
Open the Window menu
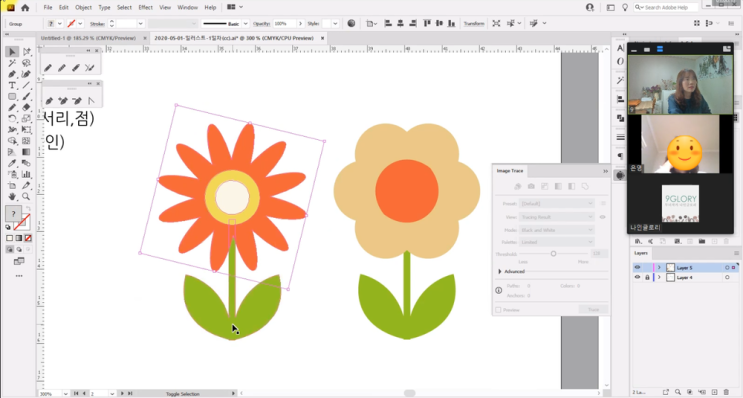[188, 8]
